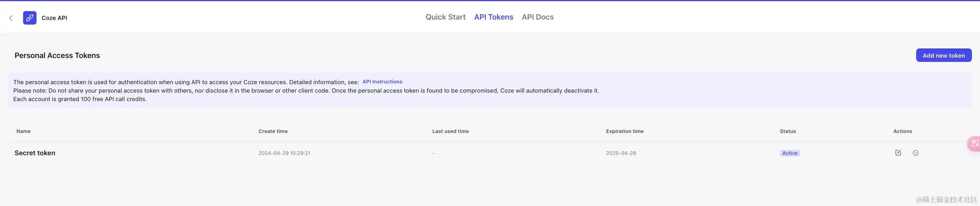Image resolution: width=980 pixels, height=206 pixels.
Task: Switch to the Quick Start tab
Action: coord(445,17)
